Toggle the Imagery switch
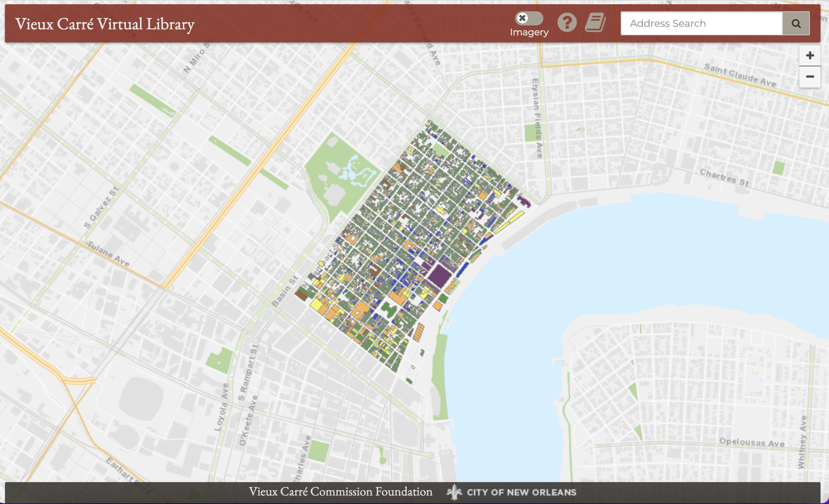829x504 pixels. (529, 18)
